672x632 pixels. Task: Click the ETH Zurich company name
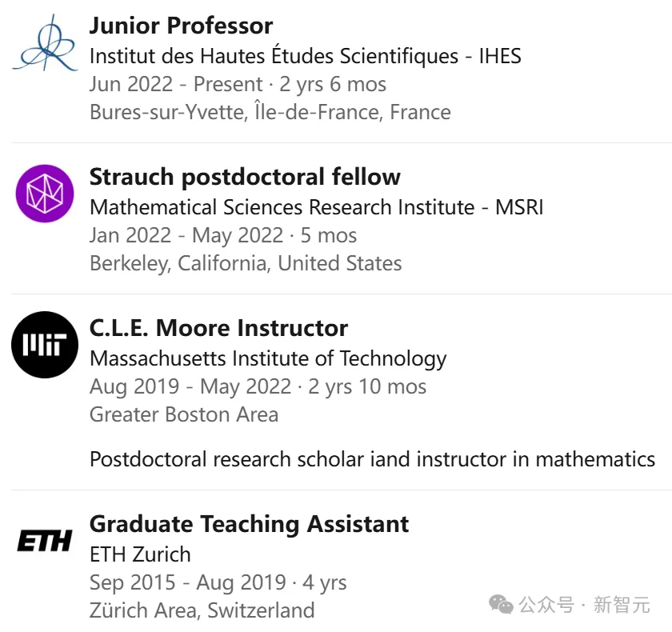point(140,554)
